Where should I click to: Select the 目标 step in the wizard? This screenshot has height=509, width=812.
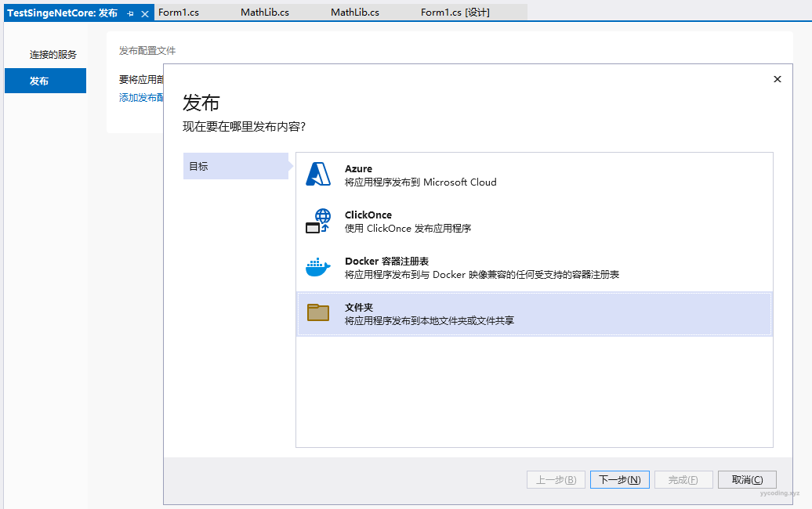tap(235, 166)
